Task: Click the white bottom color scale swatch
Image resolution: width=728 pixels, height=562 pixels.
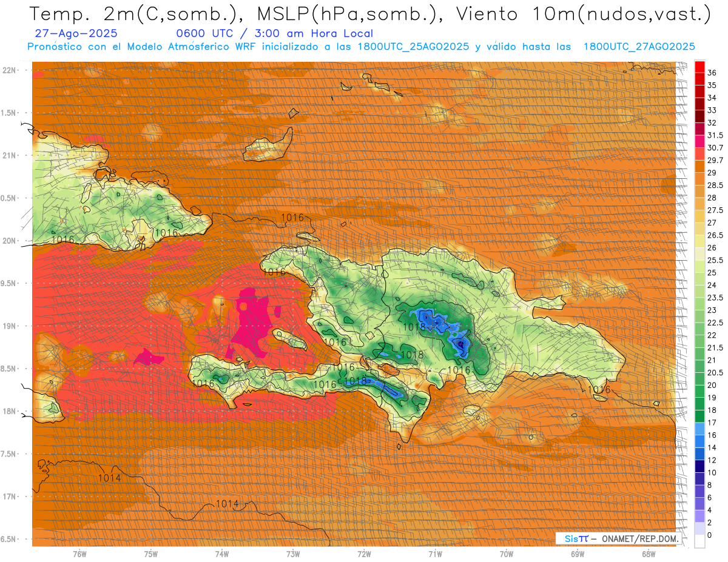Action: [699, 541]
